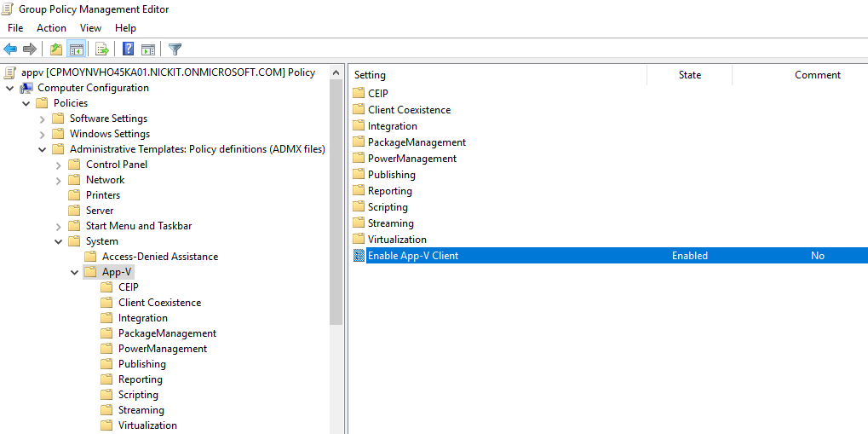
Task: Go up one level with folder icon
Action: point(56,49)
